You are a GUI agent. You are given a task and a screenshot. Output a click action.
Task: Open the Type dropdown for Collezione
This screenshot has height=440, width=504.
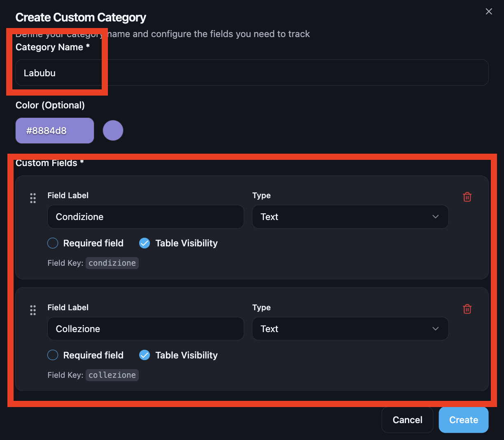350,329
